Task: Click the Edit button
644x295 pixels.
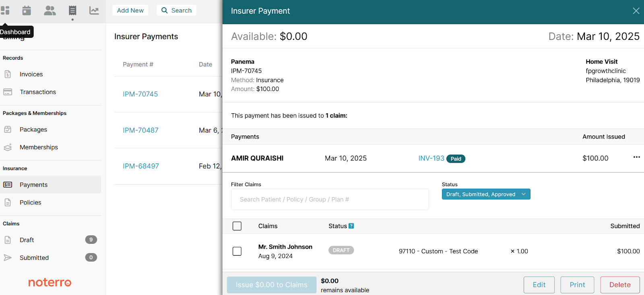Action: pos(539,285)
